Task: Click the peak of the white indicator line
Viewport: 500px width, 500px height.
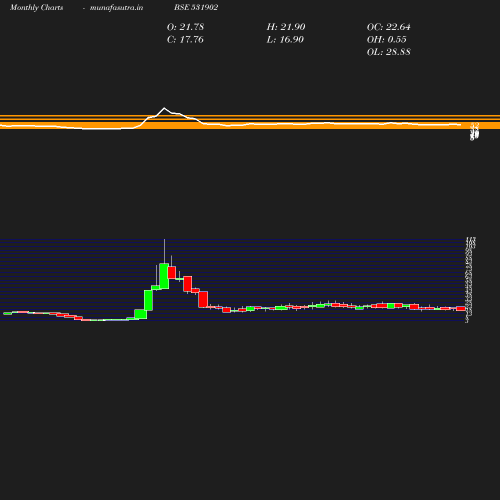Action: click(164, 108)
